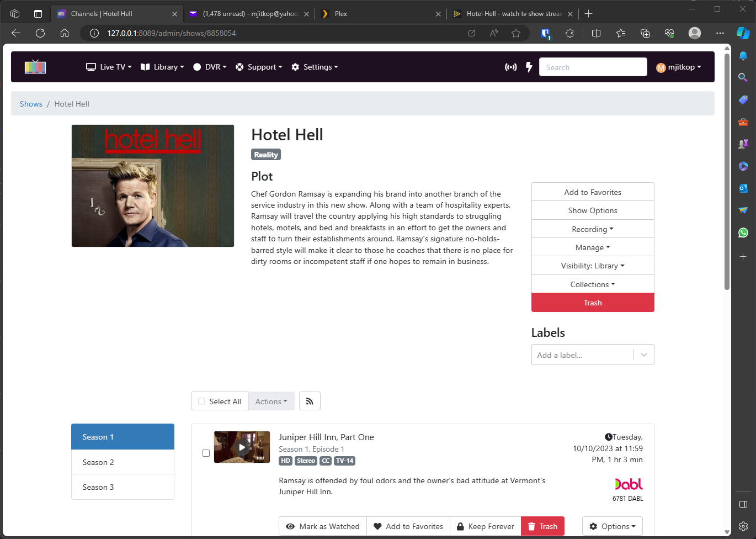Click into the Search input field
Image resolution: width=756 pixels, height=539 pixels.
tap(593, 67)
